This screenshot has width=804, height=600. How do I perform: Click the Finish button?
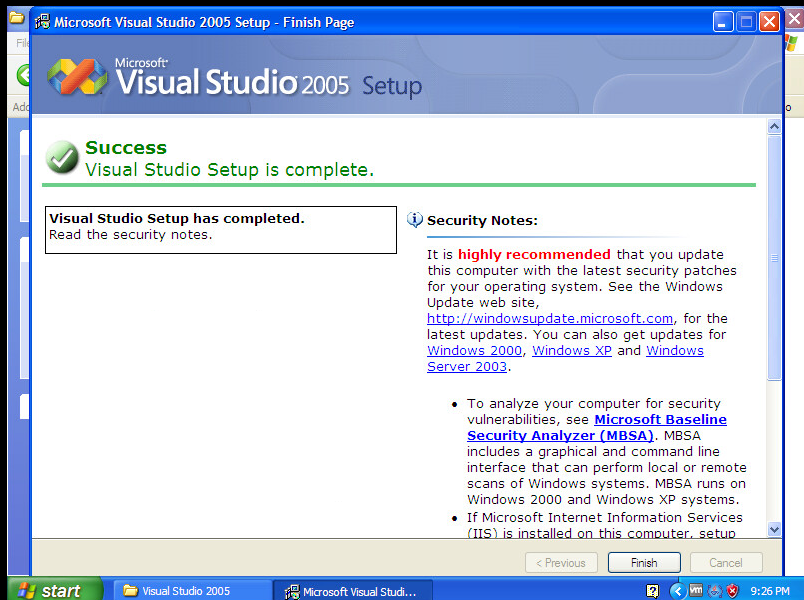644,563
